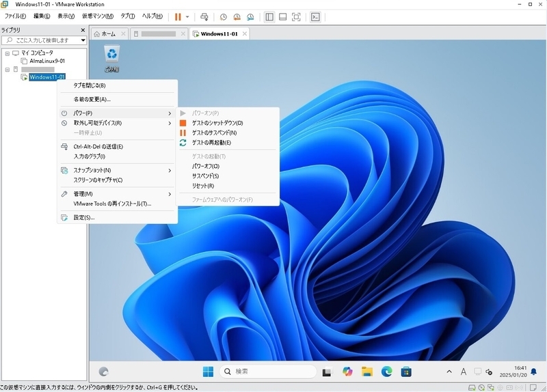Toggle the library sidebar view icon
The width and height of the screenshot is (547, 392).
[269, 17]
